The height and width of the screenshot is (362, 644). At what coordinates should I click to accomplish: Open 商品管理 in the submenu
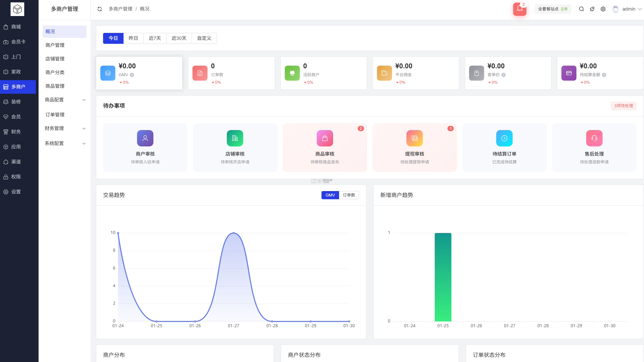click(x=65, y=86)
